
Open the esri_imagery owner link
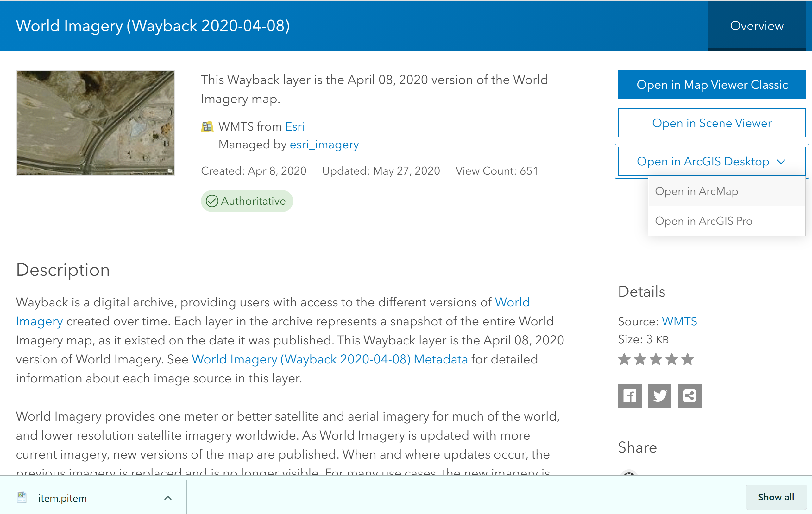tap(324, 145)
